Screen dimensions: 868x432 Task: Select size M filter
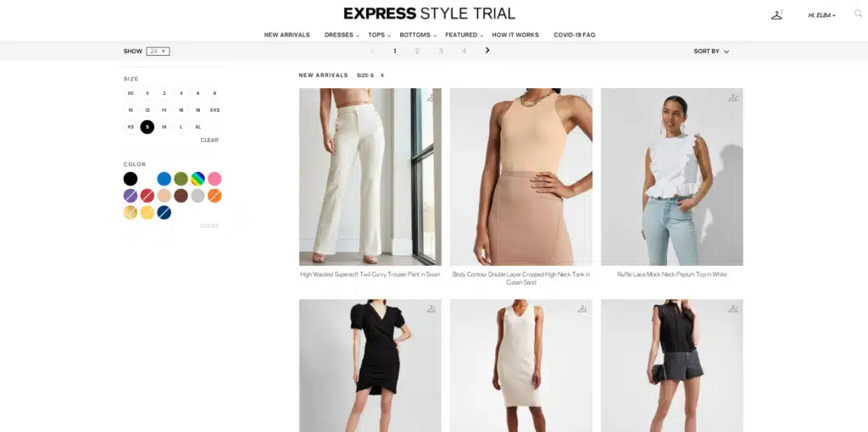164,127
